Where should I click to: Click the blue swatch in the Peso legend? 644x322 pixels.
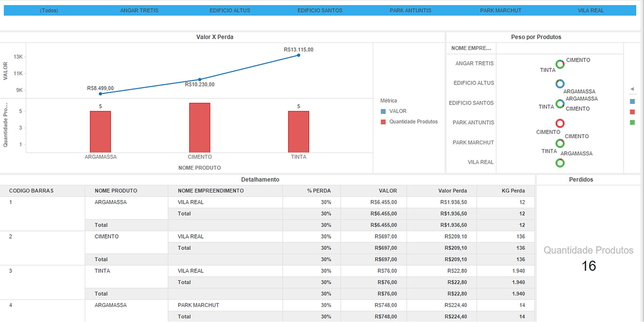tap(632, 101)
